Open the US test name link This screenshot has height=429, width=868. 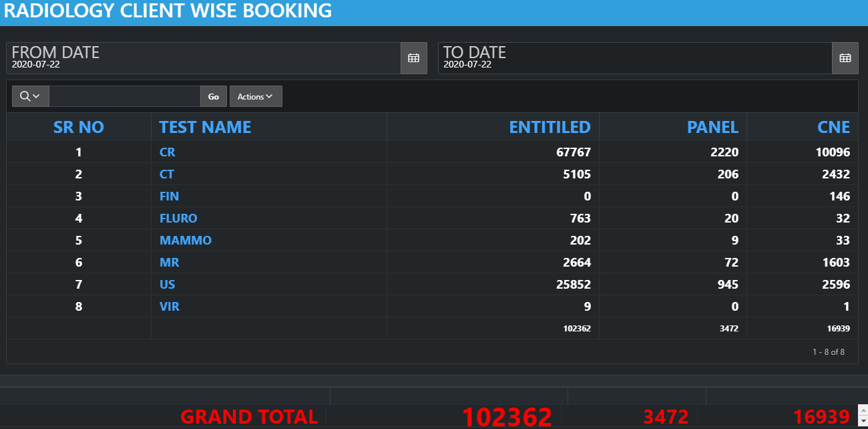click(167, 285)
